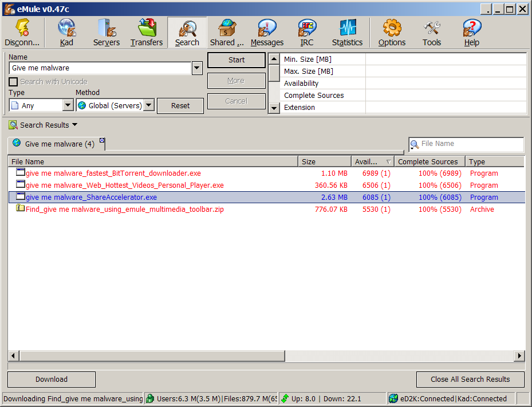Open the Messages panel

267,33
